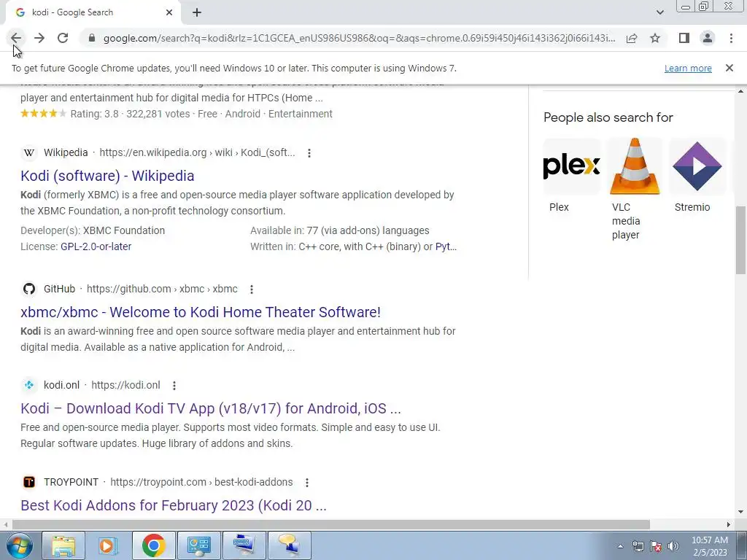
Task: Close the kodi - Google Search tab
Action: [x=169, y=13]
